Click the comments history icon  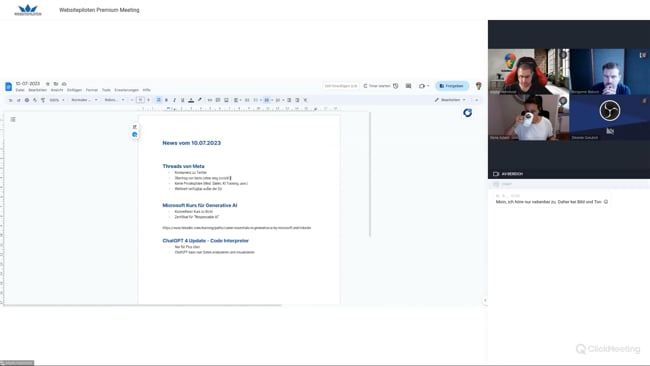pyautogui.click(x=408, y=86)
